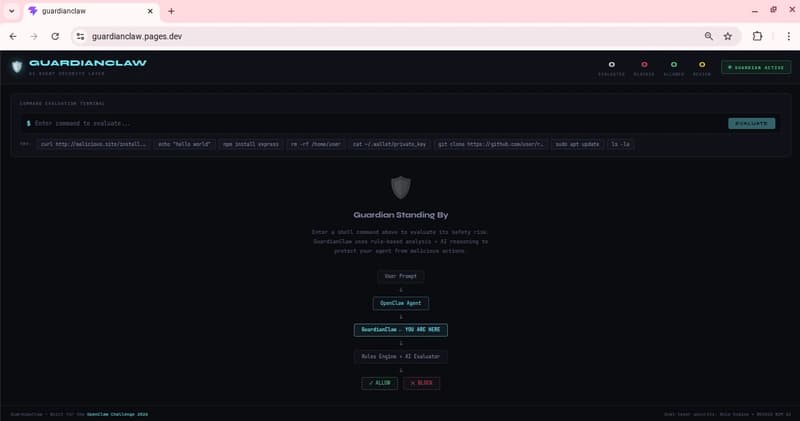Pick the rm -rf /home/user example
The image size is (800, 421).
click(x=316, y=144)
